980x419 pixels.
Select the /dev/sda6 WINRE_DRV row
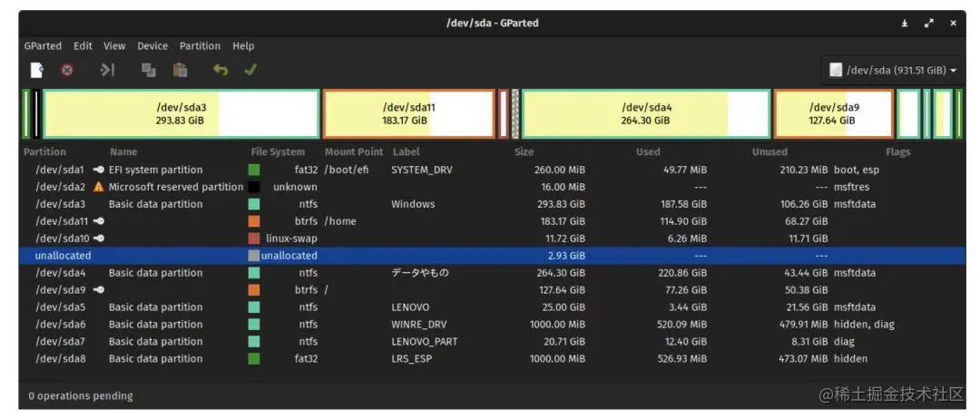493,324
